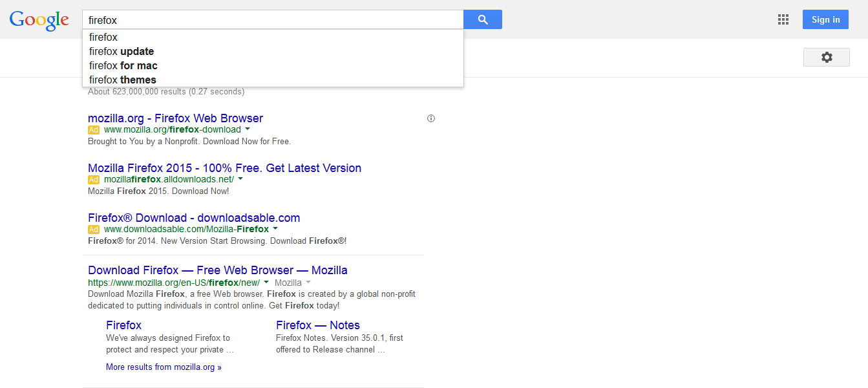This screenshot has width=868, height=388.
Task: Expand arrow next to mozilla.org/firefox-download URL
Action: pos(247,129)
